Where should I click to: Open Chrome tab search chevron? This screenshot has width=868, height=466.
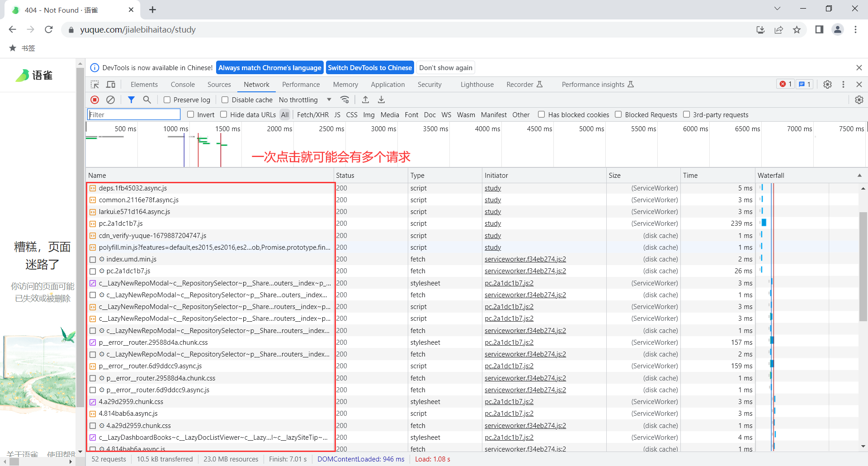click(777, 9)
